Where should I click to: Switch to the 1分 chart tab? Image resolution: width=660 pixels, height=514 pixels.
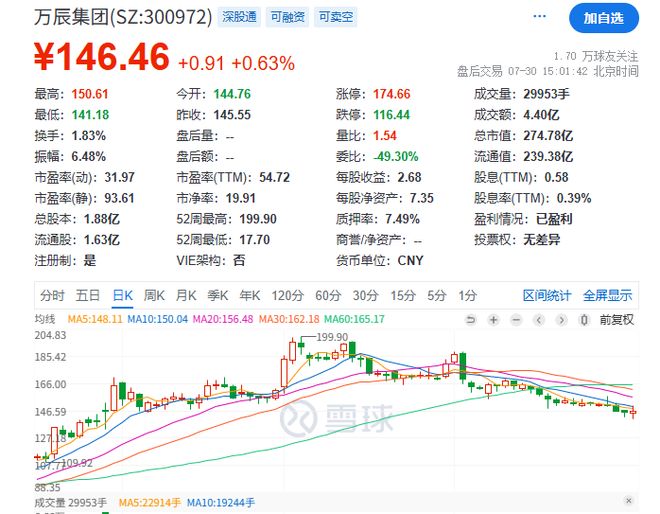pos(468,296)
